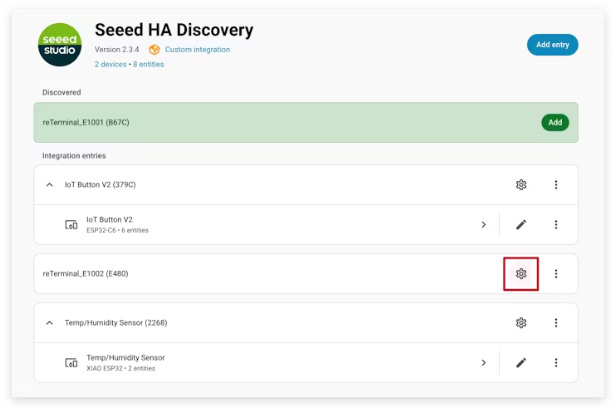Edit the Temp/Humidity Sensor device
The height and width of the screenshot is (411, 615).
coord(521,363)
